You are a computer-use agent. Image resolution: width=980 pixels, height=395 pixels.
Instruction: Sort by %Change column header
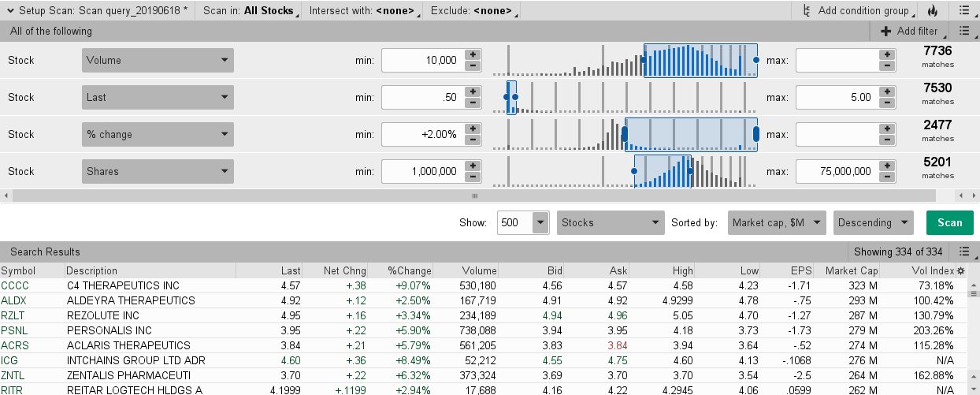pyautogui.click(x=409, y=270)
